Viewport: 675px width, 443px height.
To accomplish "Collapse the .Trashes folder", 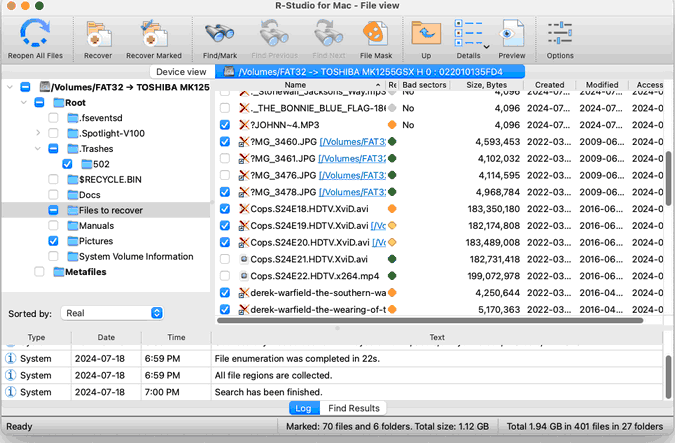I will pos(38,149).
